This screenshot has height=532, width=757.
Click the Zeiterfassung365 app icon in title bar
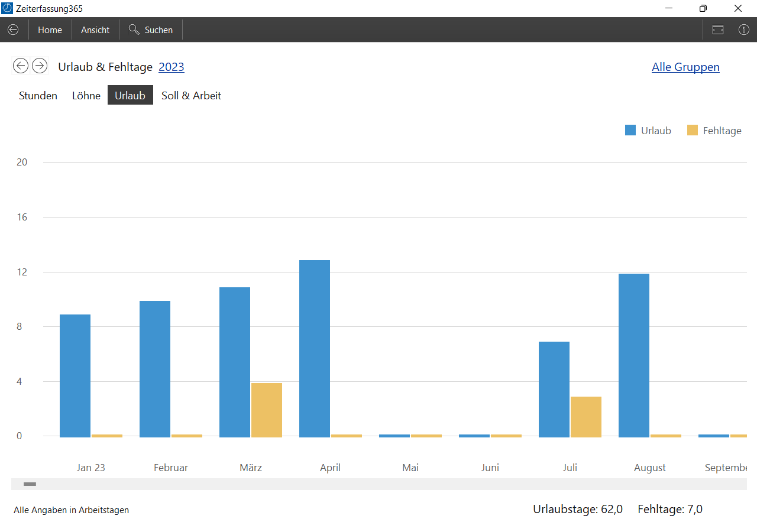pos(8,8)
